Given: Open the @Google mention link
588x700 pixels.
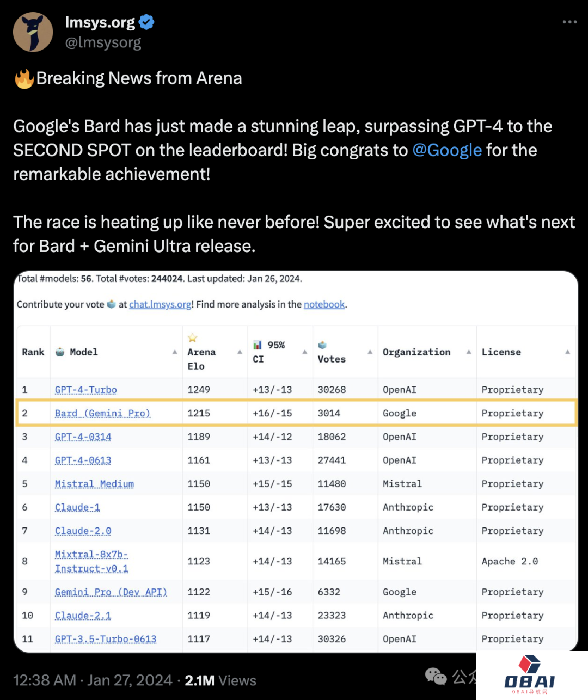Looking at the screenshot, I should pyautogui.click(x=447, y=150).
